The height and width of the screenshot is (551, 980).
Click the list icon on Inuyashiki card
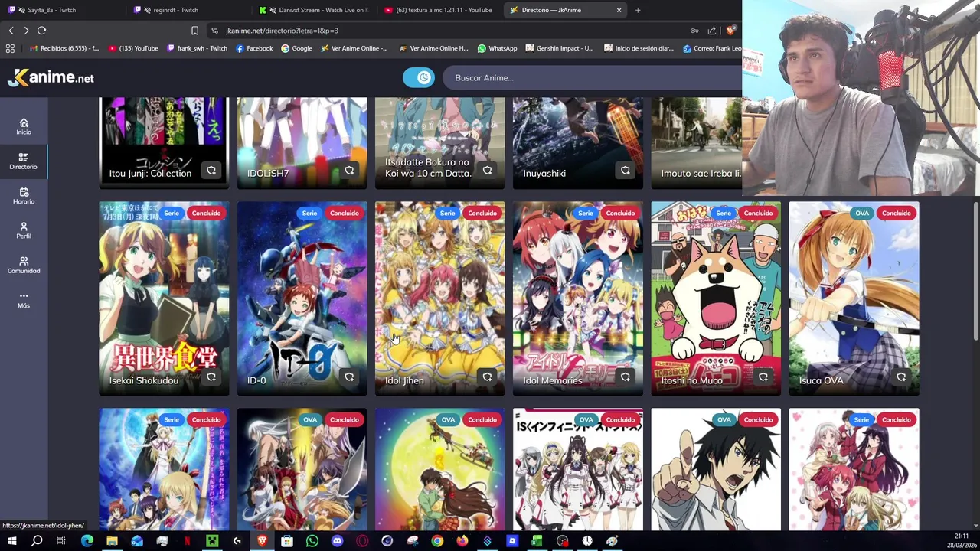(x=625, y=171)
